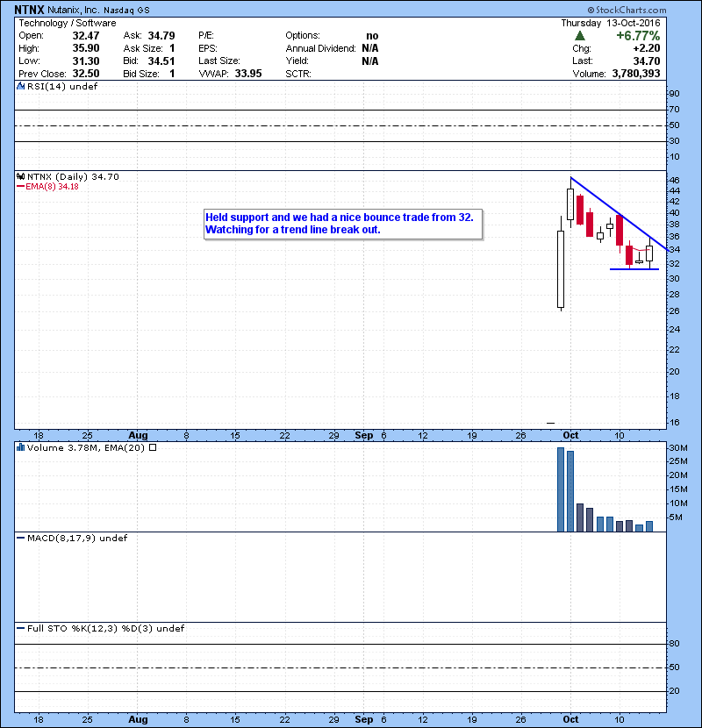
Task: Click the +6.77% percent change
Action: pos(638,36)
